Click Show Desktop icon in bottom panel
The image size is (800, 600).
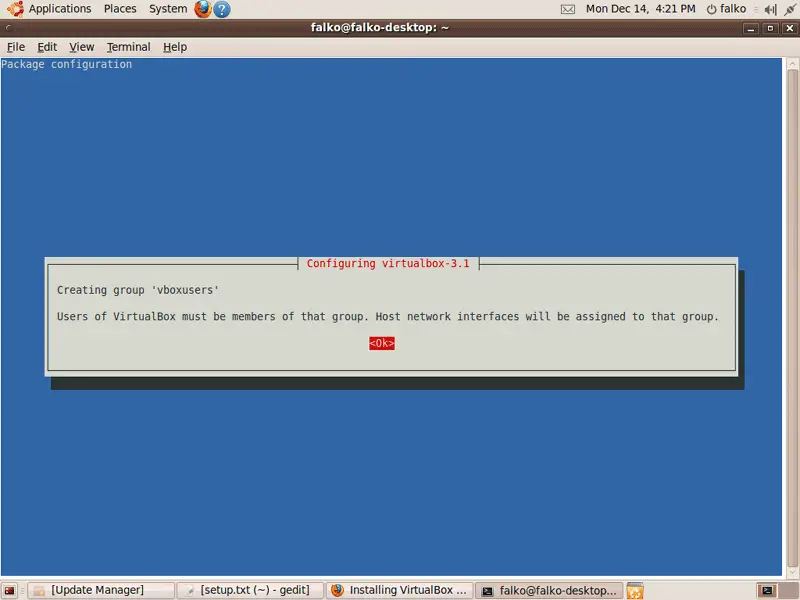click(10, 590)
